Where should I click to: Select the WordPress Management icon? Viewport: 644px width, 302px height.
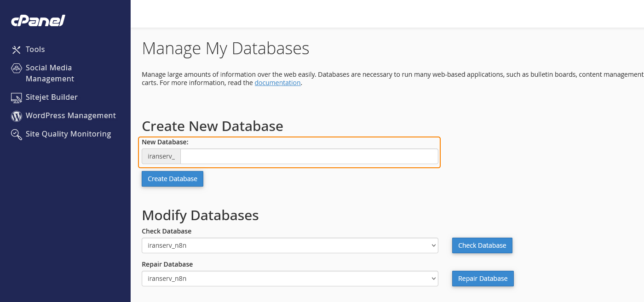coord(16,115)
